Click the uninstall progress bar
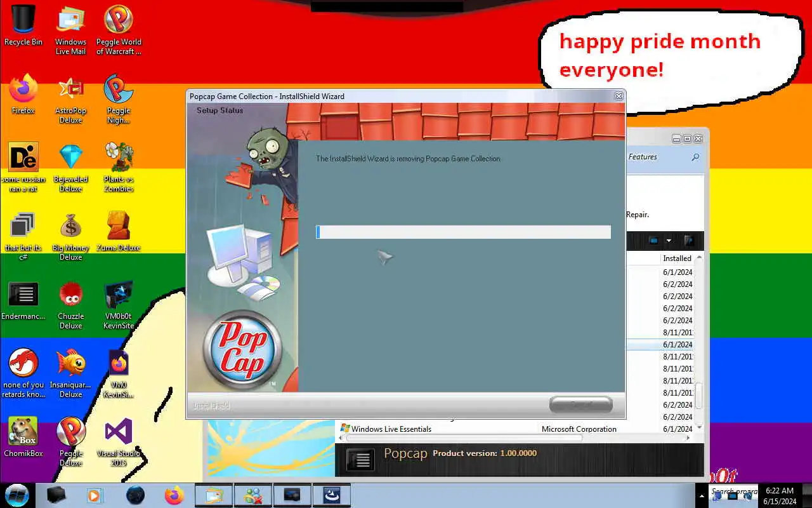The image size is (812, 508). [x=463, y=232]
